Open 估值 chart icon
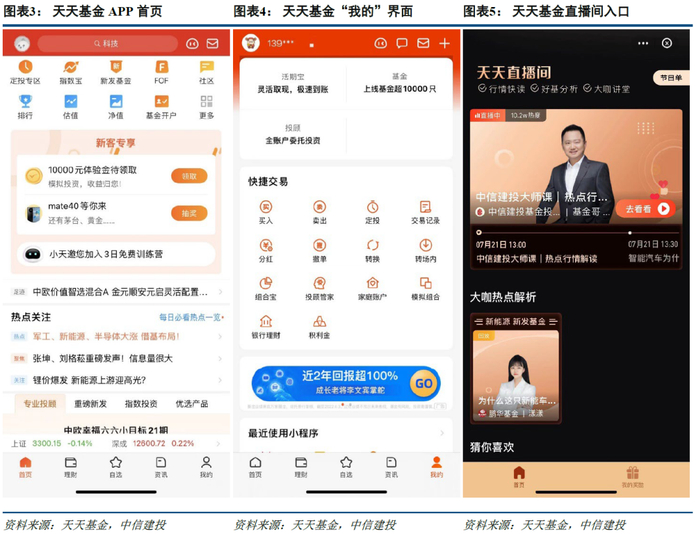Image resolution: width=700 pixels, height=534 pixels. click(71, 101)
